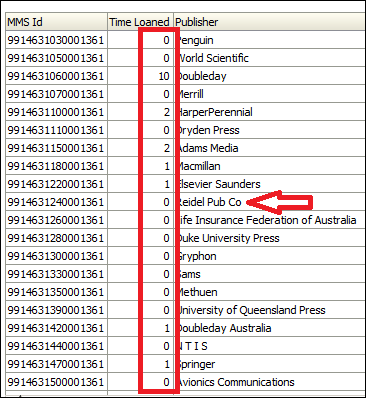Viewport: 366px width, 398px height.
Task: Click the Duke University Press cell
Action: (x=269, y=238)
